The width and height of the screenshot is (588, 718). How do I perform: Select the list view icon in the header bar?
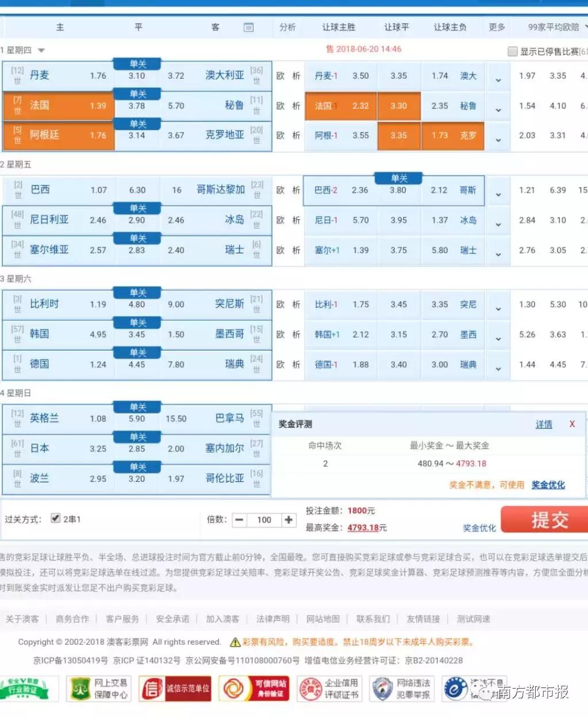[x=250, y=26]
